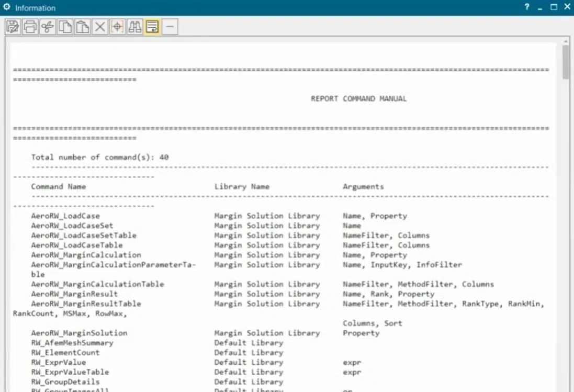Screen dimensions: 574x392
Task: Click the RW_ExprValueTable command text
Action: point(70,372)
